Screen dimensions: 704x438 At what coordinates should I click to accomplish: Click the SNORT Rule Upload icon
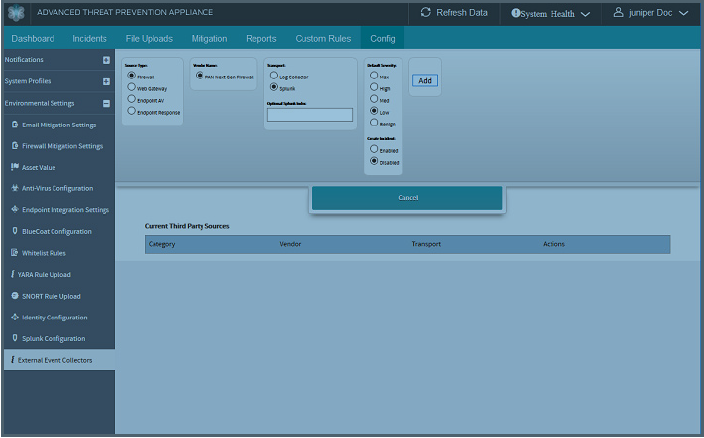(14, 296)
